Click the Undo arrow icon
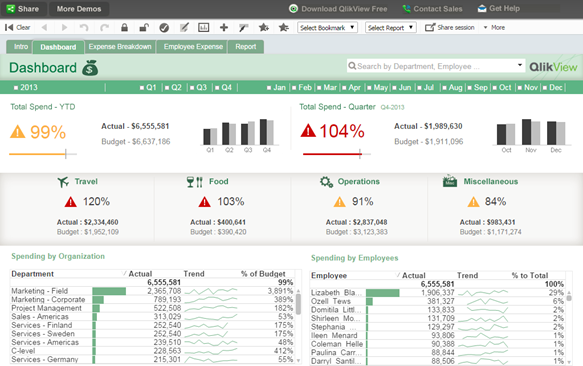Viewport: 583px width, 366px height. (x=84, y=28)
